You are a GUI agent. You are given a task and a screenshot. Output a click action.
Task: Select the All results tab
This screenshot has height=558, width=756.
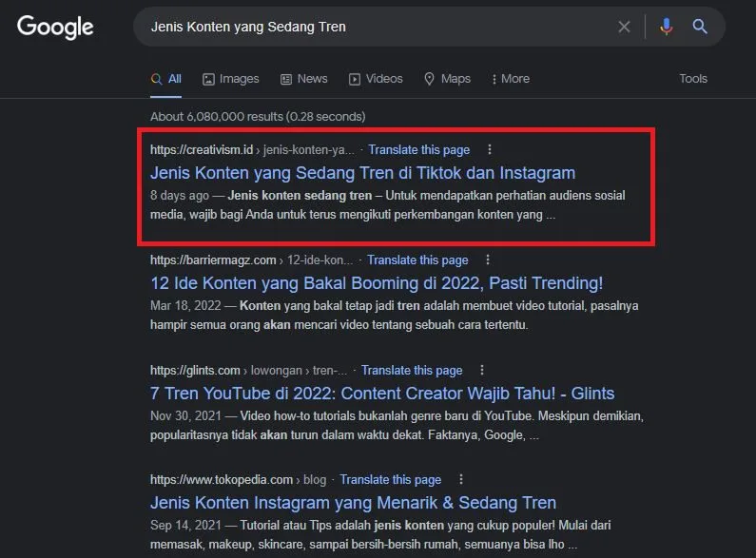pos(165,79)
